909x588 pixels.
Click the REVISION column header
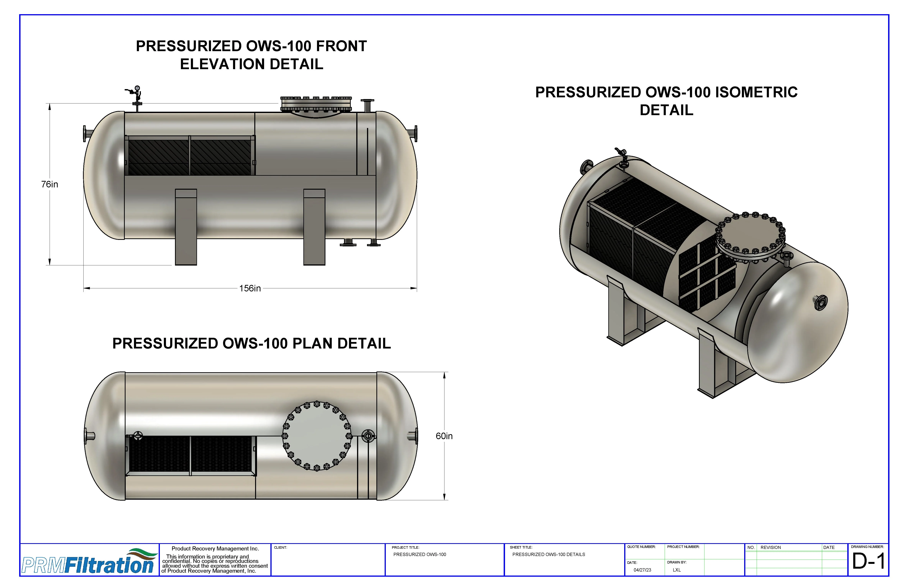771,548
